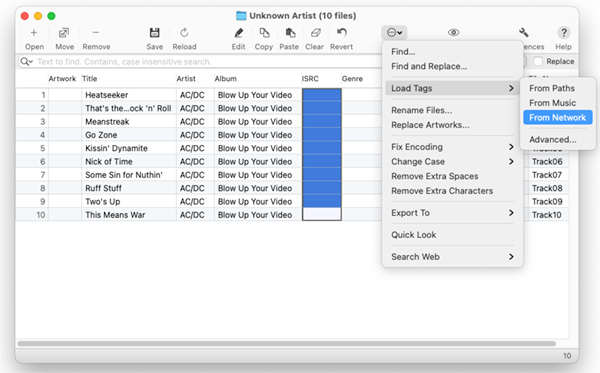Expand the Load Tags submenu
Screen dimensions: 600x373
click(452, 88)
